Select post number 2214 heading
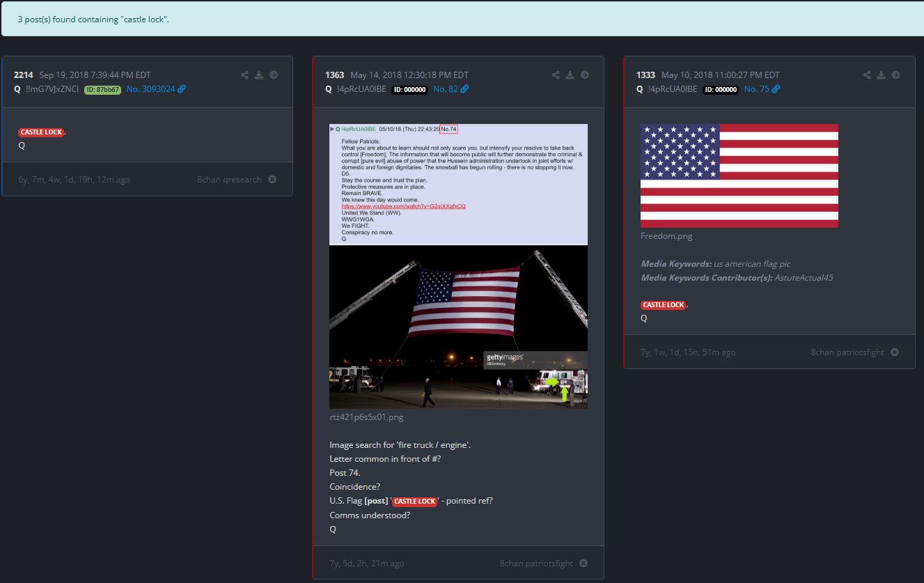This screenshot has width=924, height=583. pyautogui.click(x=24, y=75)
